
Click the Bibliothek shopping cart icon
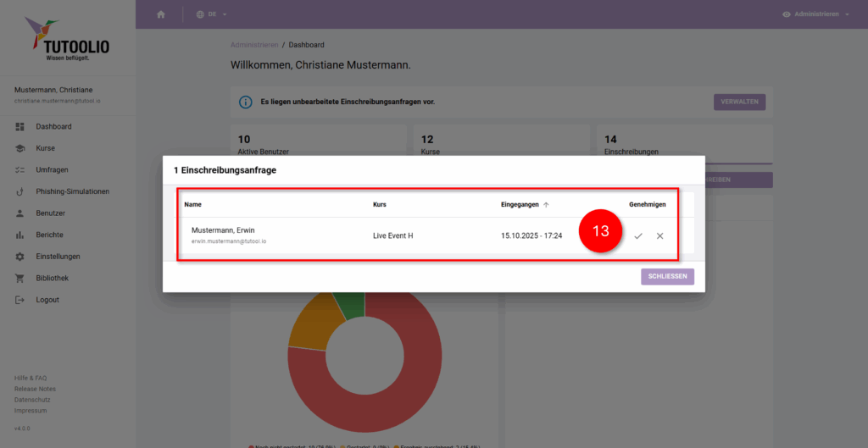pos(19,279)
